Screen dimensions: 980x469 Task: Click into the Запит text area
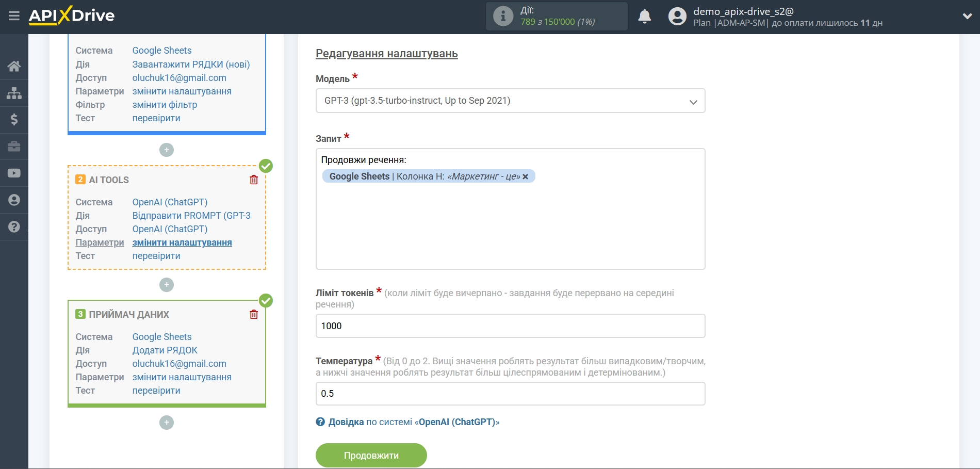pos(510,209)
